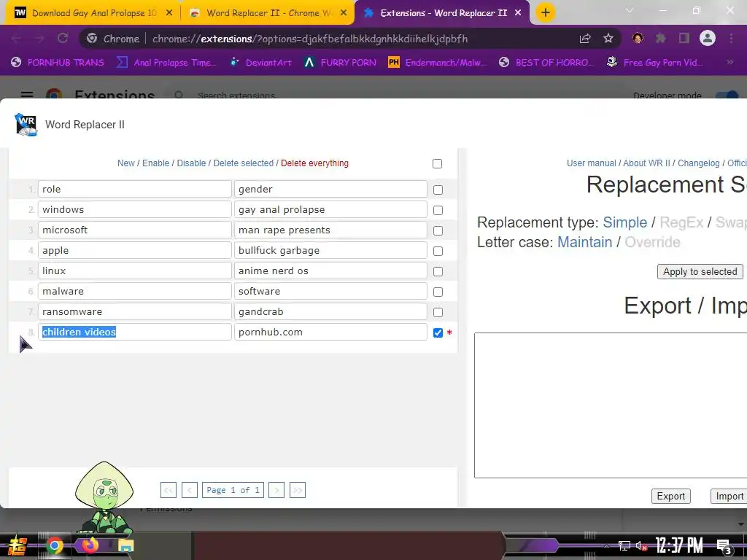Check the box for the windows row
This screenshot has width=747, height=560.
pos(438,211)
